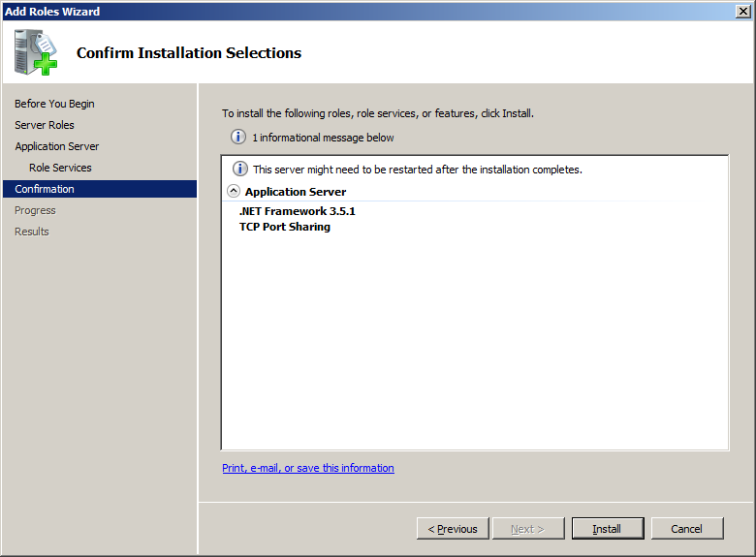Close the Add Roles Wizard window
Image resolution: width=756 pixels, height=557 pixels.
tap(743, 11)
